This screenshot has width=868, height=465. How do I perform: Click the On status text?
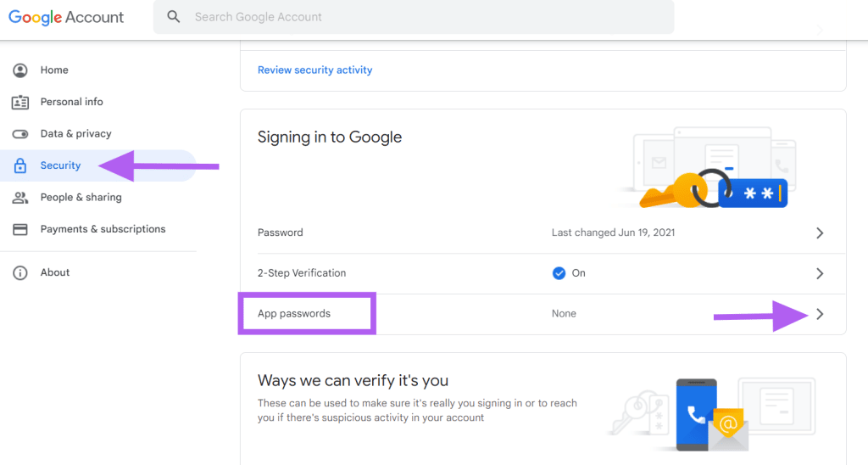pos(578,273)
